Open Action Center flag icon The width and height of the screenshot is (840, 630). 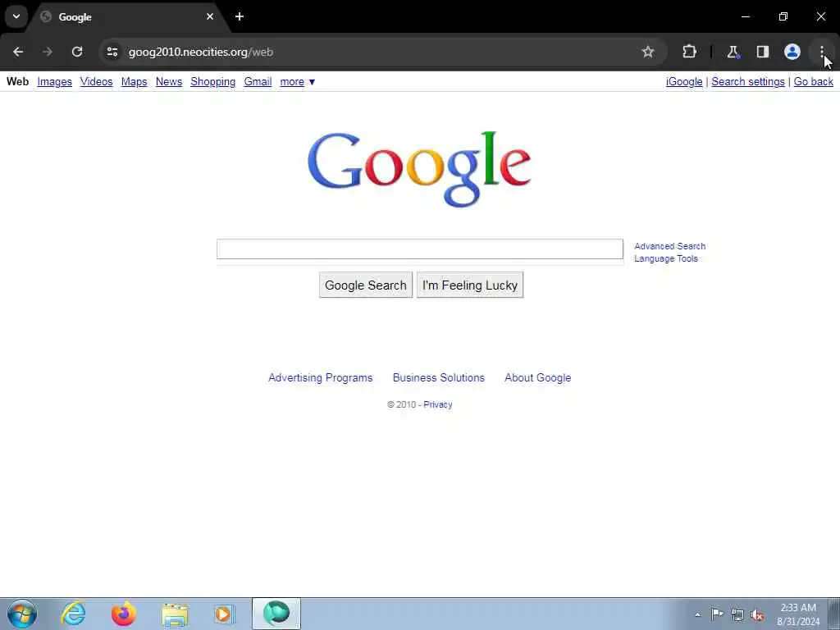click(717, 614)
